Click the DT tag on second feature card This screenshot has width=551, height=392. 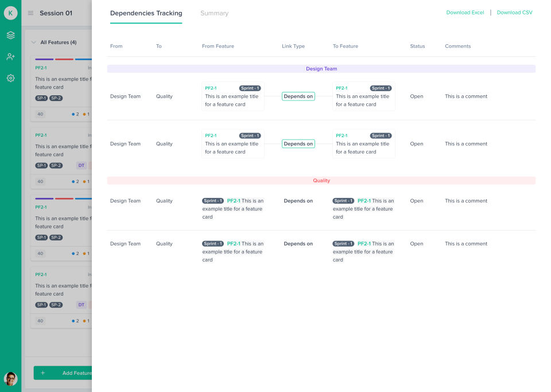(82, 165)
